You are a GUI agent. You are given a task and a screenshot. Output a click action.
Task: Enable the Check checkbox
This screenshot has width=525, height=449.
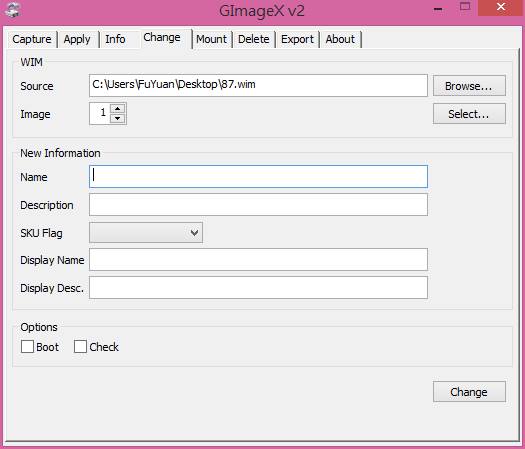point(80,347)
